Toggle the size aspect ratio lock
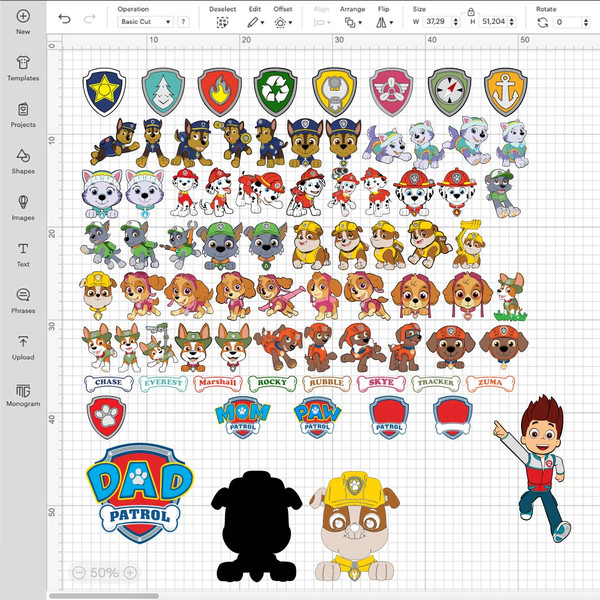 click(471, 12)
